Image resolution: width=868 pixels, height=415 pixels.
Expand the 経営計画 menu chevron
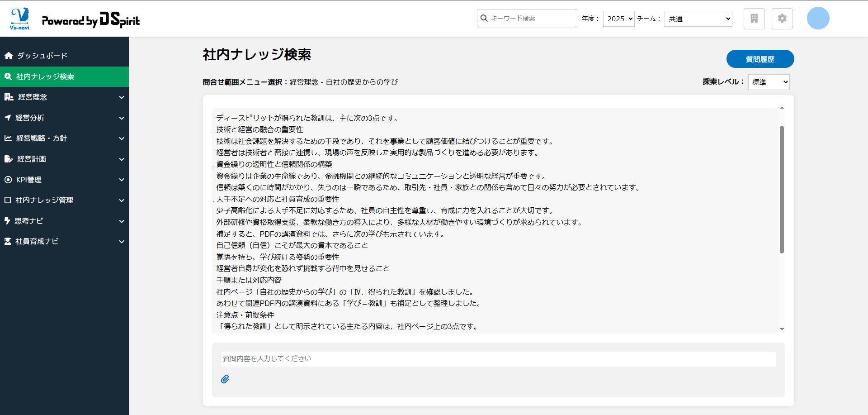point(122,159)
